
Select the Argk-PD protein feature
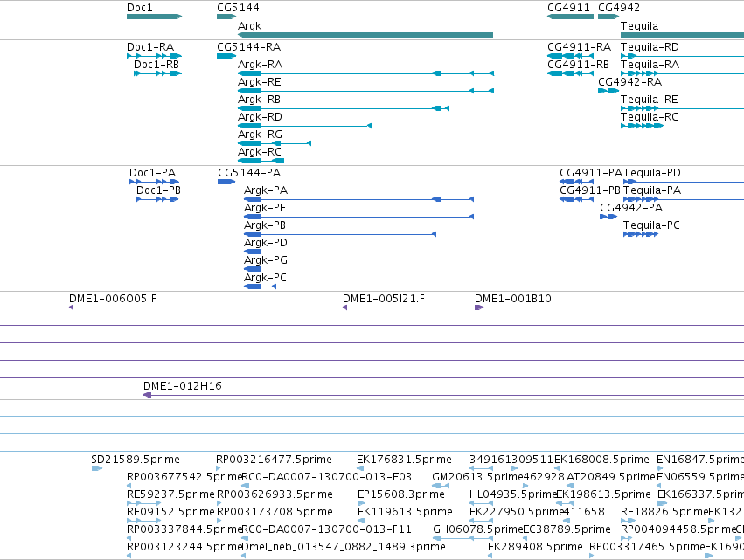(x=253, y=252)
